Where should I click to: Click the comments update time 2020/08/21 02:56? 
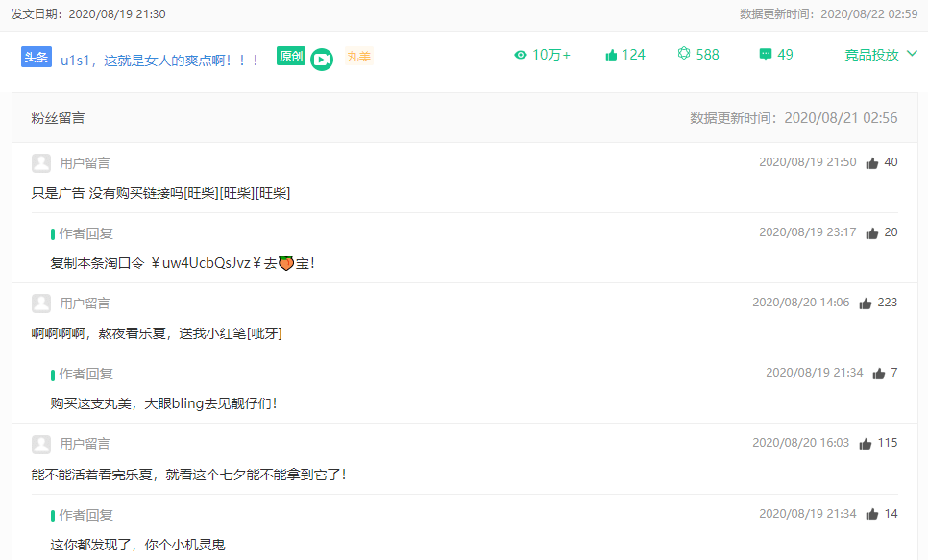click(841, 118)
